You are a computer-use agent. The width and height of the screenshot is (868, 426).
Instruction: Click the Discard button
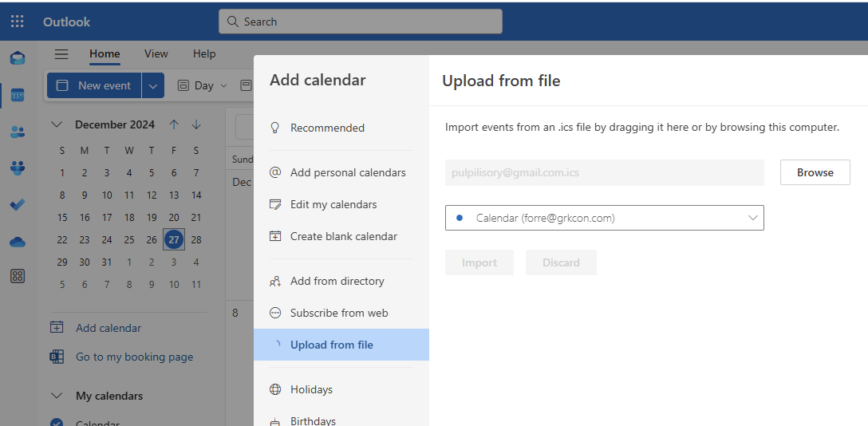tap(561, 262)
